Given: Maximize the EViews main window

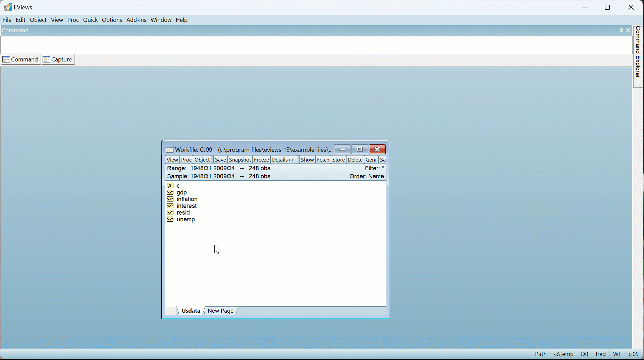Looking at the screenshot, I should pos(607,7).
